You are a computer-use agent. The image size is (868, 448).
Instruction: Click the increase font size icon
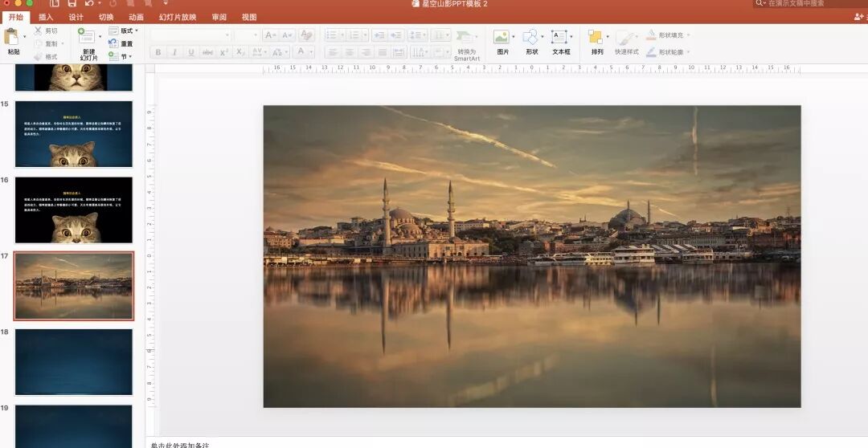coord(270,35)
